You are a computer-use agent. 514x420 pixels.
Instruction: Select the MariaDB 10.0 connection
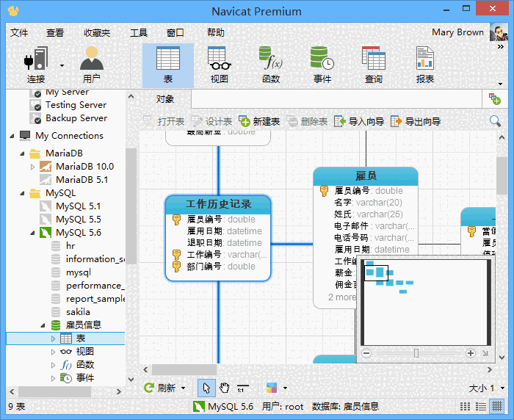tap(84, 167)
